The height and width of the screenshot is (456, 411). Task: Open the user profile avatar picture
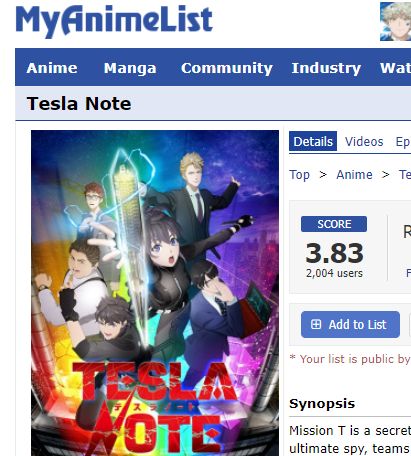point(395,21)
